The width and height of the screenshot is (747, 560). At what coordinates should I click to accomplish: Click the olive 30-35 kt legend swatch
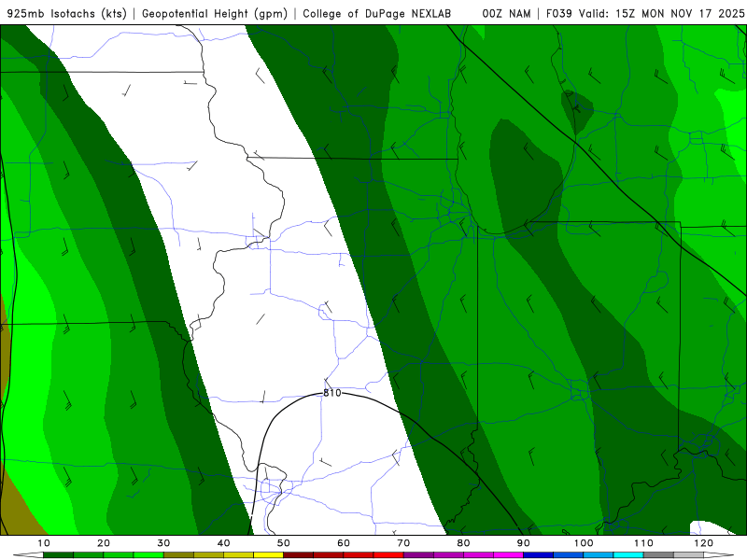[178, 555]
